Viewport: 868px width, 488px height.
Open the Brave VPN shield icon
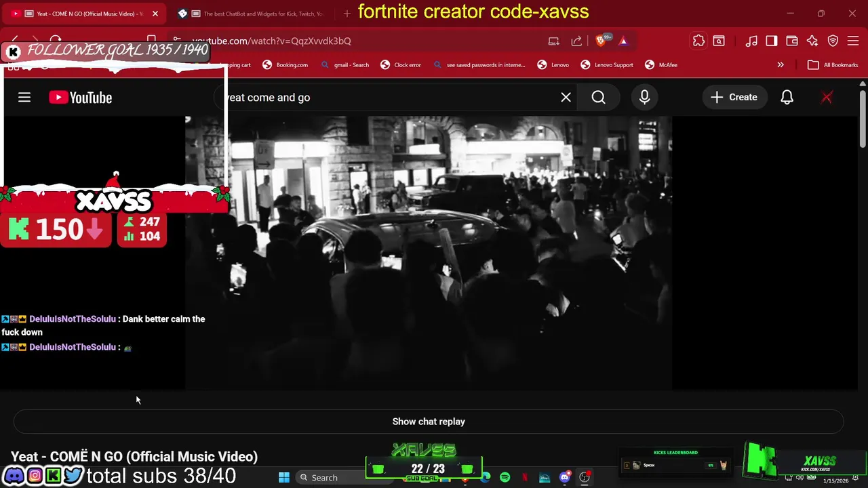point(833,41)
